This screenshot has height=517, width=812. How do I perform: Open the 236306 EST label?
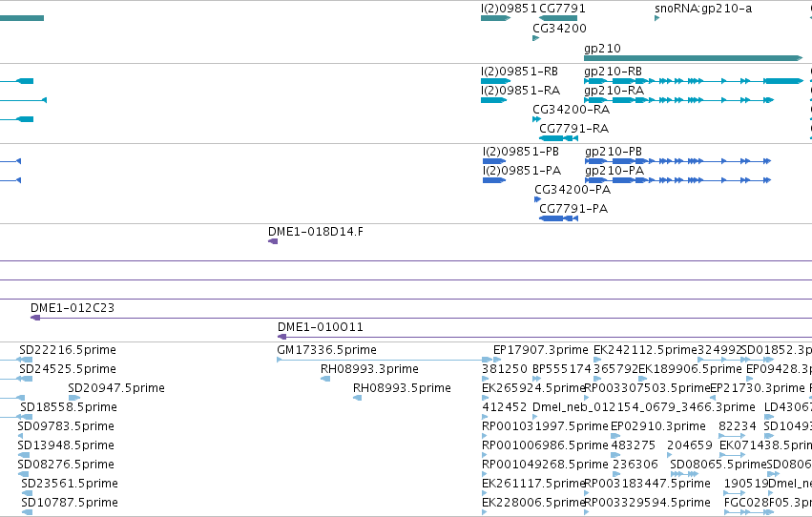click(x=635, y=465)
